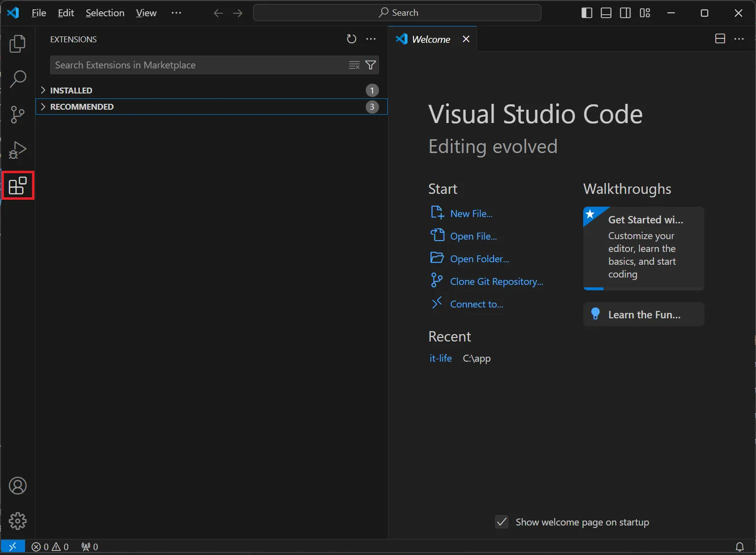Click the EXTENSIONS panel title
The image size is (756, 555).
[73, 39]
